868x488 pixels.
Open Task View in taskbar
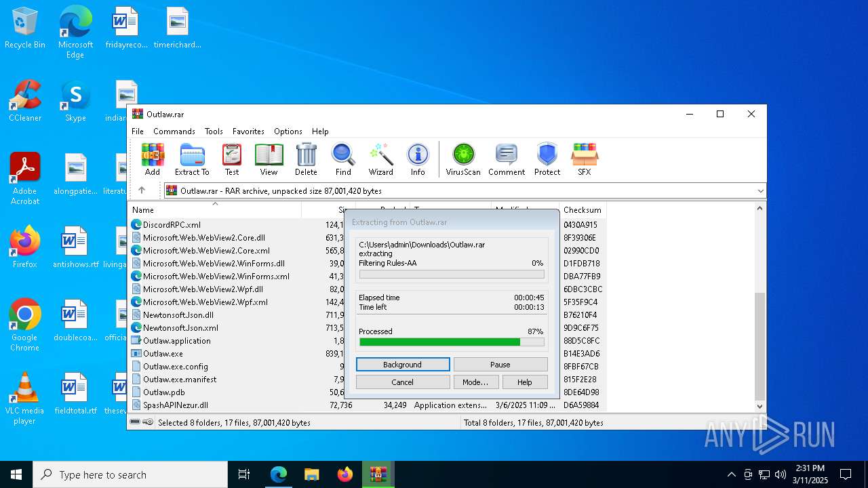click(x=244, y=474)
